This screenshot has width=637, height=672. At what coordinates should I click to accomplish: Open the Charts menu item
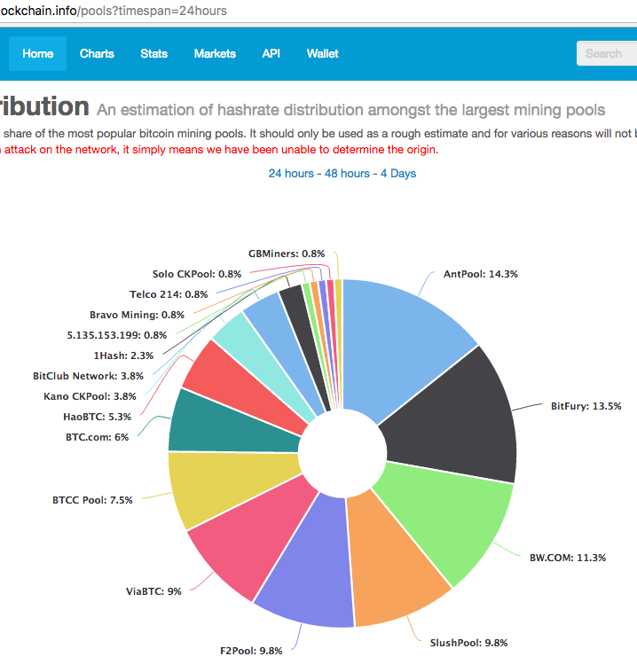(x=97, y=53)
